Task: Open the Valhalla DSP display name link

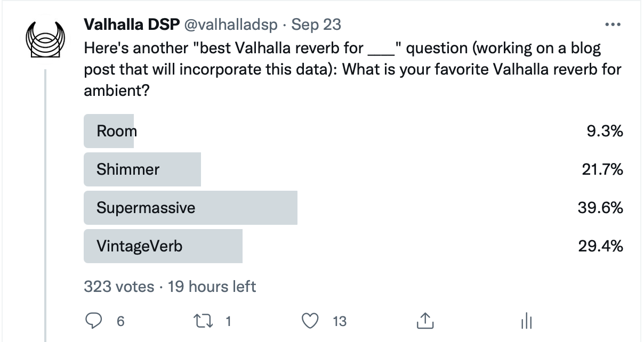Action: [131, 25]
